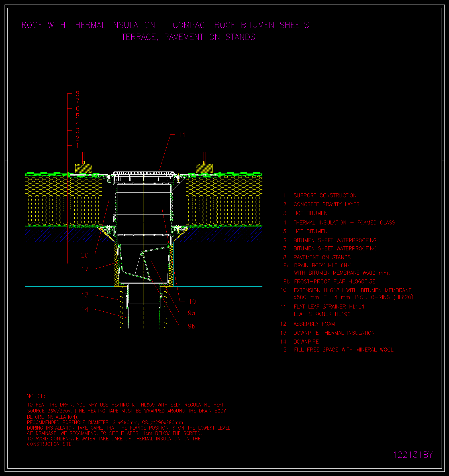Screen dimensions: 449x476
Task: Select legend text 'FLAT LEAF STRAINER HL191'
Action: [329, 307]
